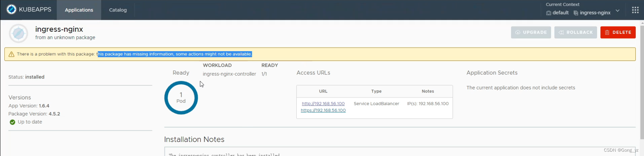Image resolution: width=644 pixels, height=156 pixels.
Task: Click the 'does not include secrets' message
Action: [520, 88]
